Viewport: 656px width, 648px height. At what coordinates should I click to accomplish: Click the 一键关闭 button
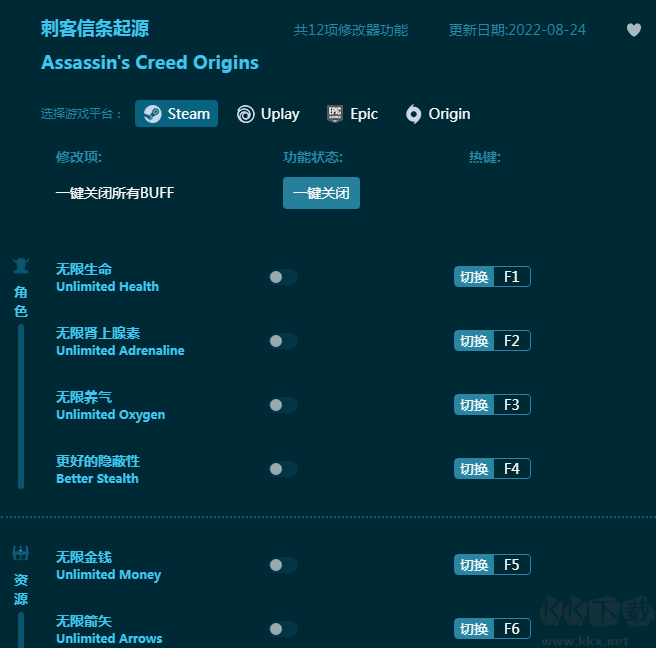[x=321, y=193]
